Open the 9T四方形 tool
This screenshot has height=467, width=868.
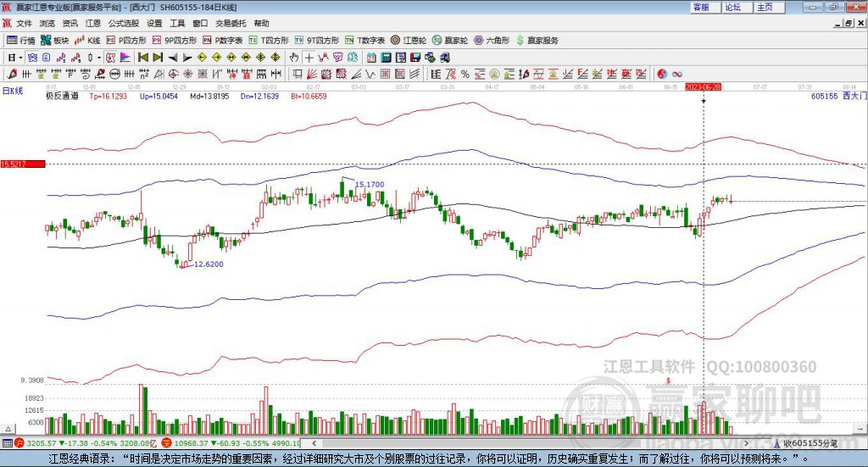tap(317, 41)
